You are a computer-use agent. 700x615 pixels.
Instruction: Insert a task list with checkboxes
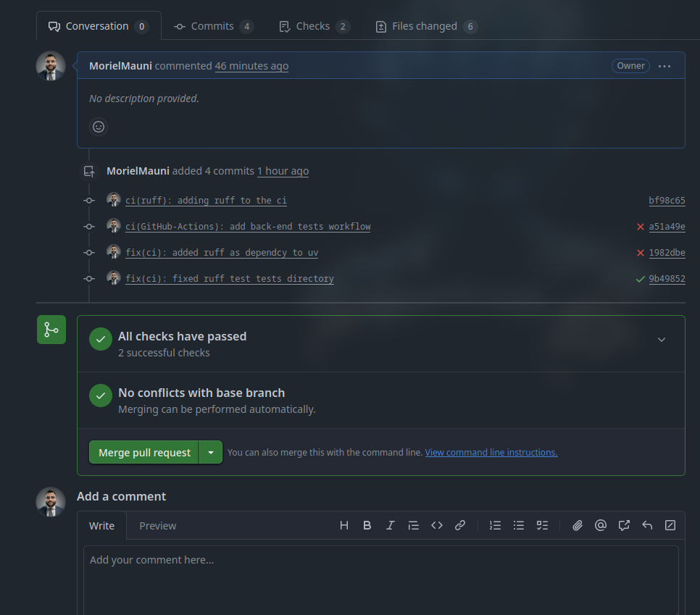click(x=542, y=526)
